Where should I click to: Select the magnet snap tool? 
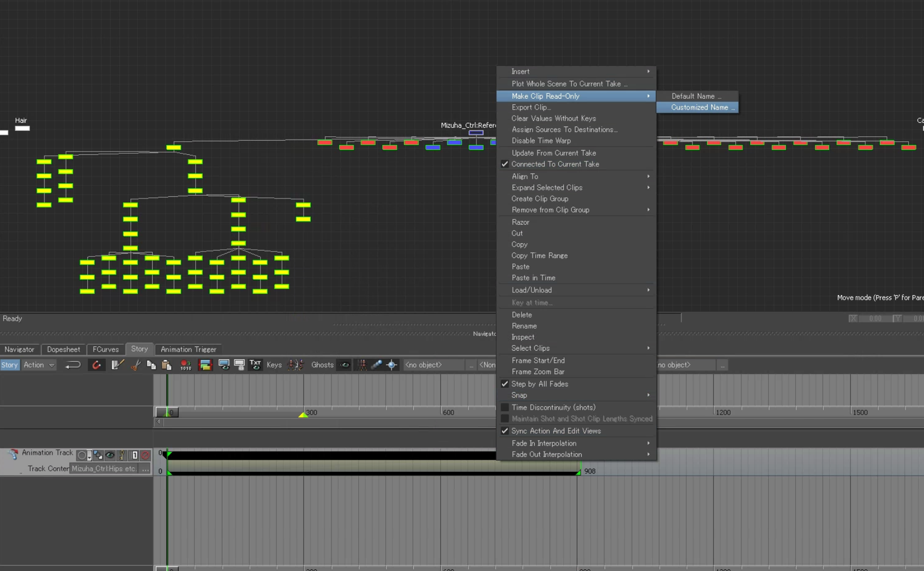(96, 365)
